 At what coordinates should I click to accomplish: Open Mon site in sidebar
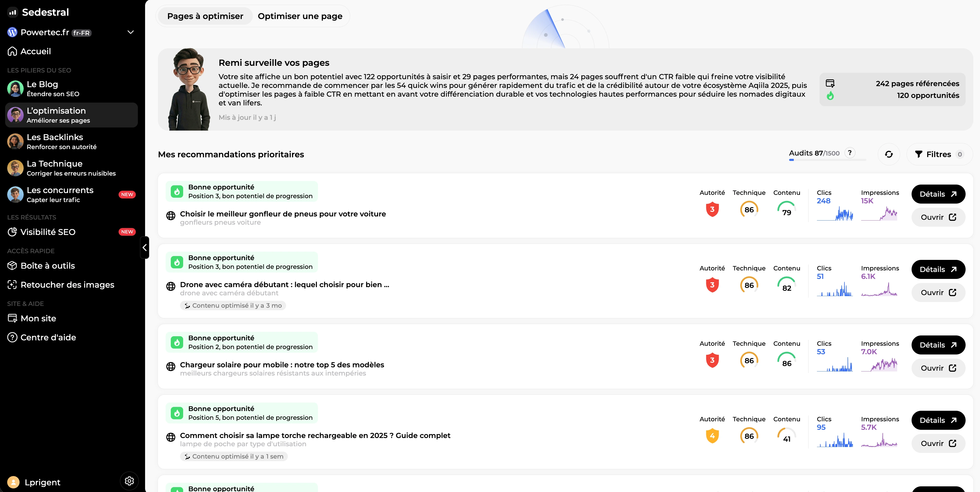click(38, 318)
